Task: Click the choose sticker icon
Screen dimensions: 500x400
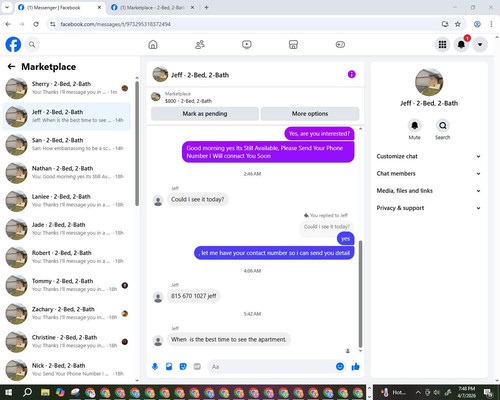Action: 183,367
